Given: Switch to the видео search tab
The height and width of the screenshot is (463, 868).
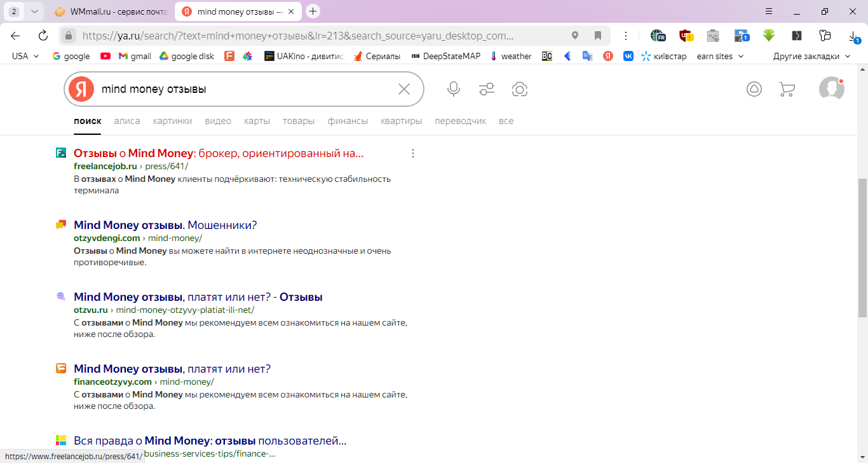Looking at the screenshot, I should coord(218,121).
